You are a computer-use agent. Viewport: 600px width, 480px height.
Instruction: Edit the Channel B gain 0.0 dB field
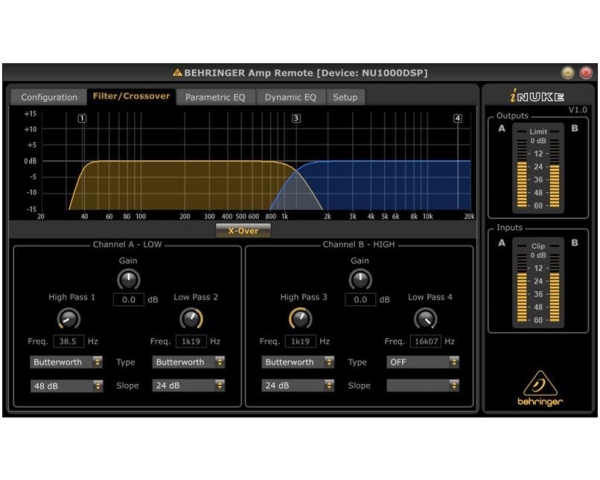[x=360, y=300]
